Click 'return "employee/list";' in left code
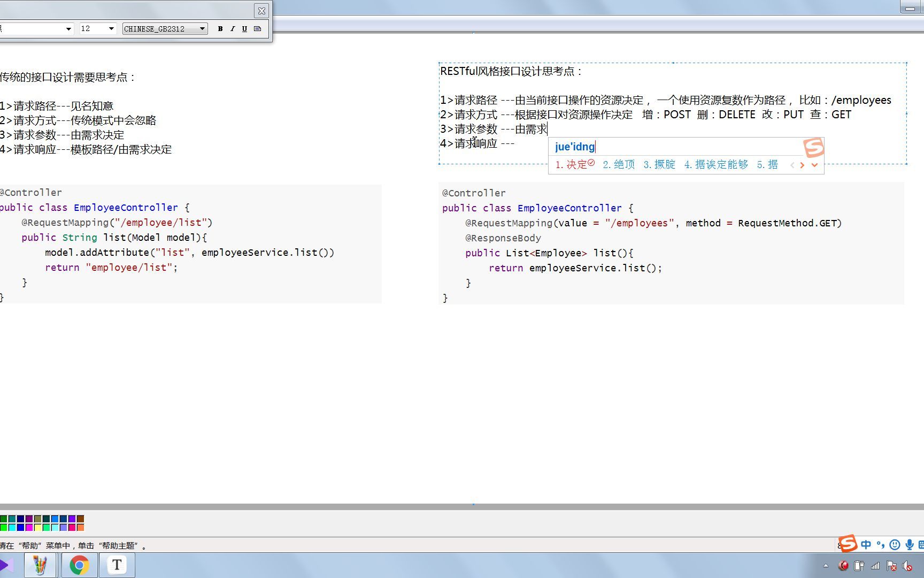 click(111, 268)
